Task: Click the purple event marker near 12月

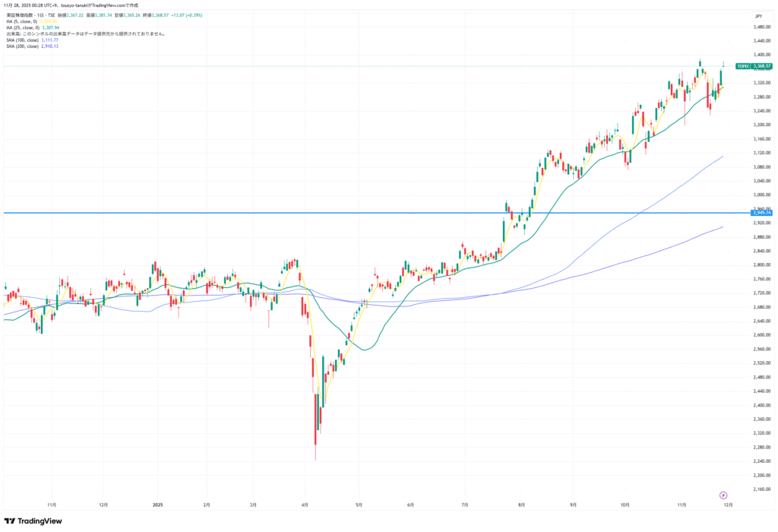Action: pyautogui.click(x=723, y=495)
